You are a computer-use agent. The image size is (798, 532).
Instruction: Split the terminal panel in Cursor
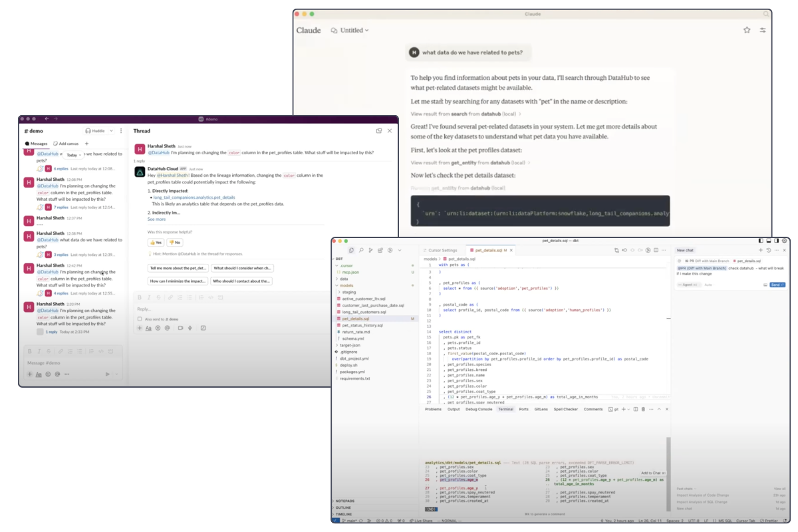[635, 409]
